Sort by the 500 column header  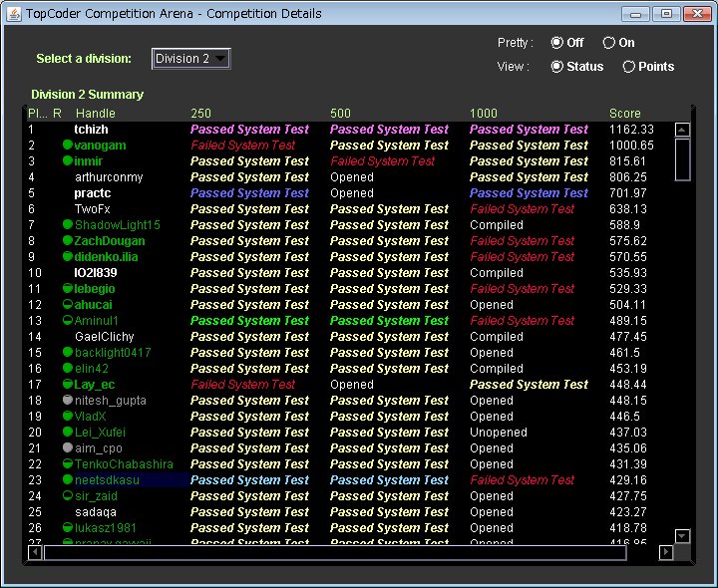[340, 113]
